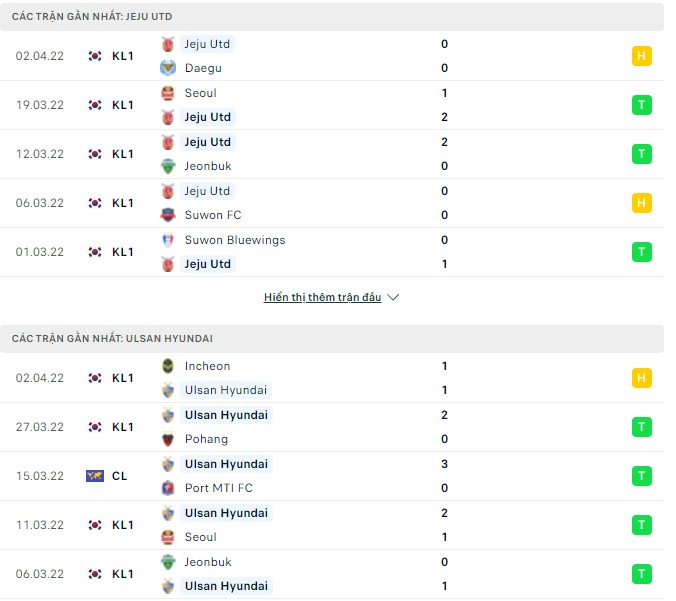Viewport: 676px width, 601px height.
Task: Click the CL competition flag icon
Action: coord(95,476)
